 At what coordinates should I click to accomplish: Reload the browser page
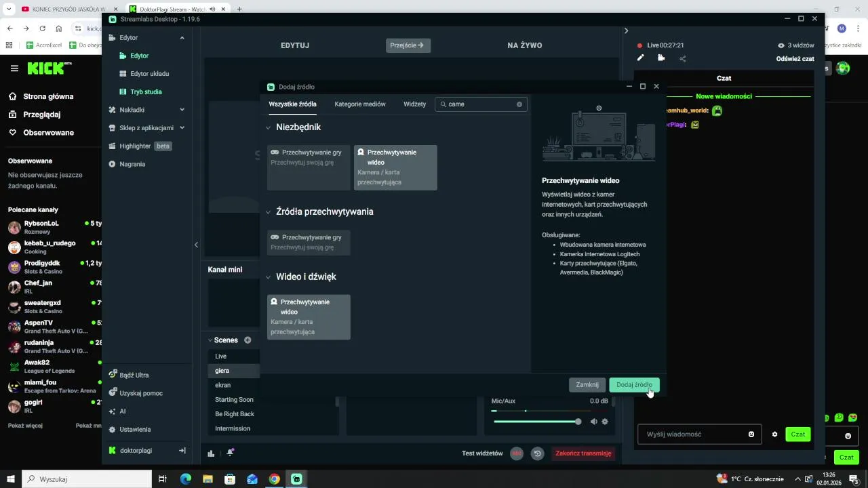coord(43,28)
